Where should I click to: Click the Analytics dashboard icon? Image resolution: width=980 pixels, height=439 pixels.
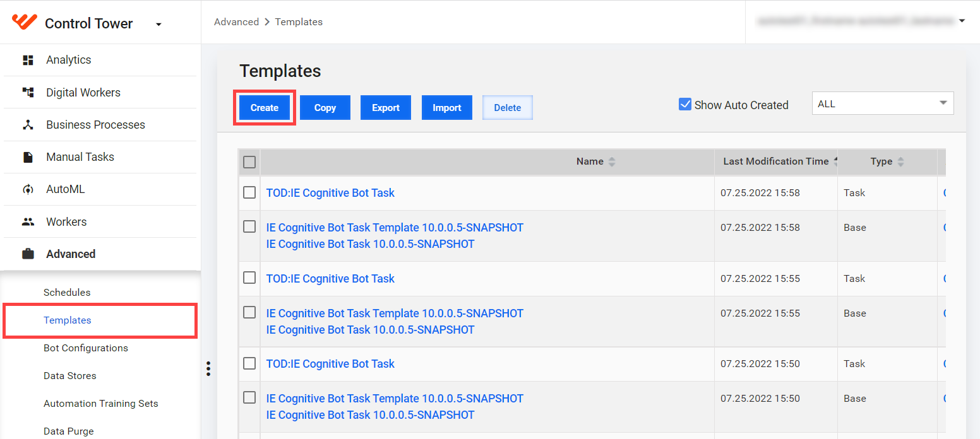(x=28, y=60)
